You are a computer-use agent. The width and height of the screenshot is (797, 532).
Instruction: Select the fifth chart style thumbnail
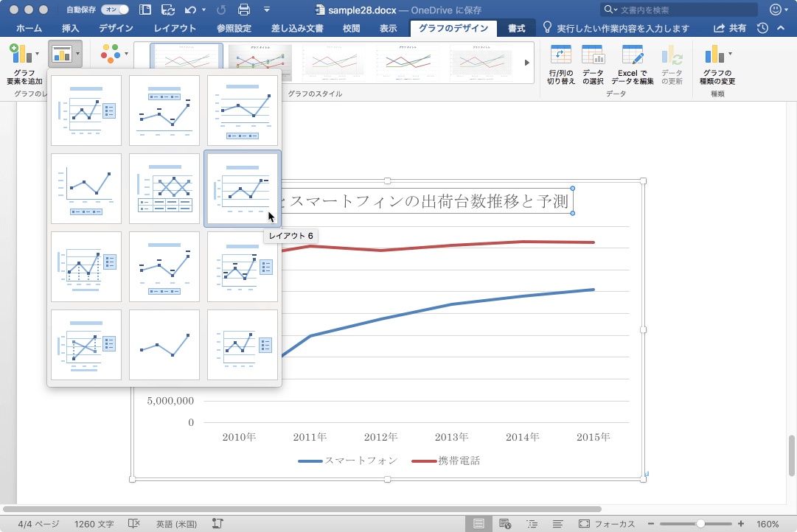click(x=481, y=63)
